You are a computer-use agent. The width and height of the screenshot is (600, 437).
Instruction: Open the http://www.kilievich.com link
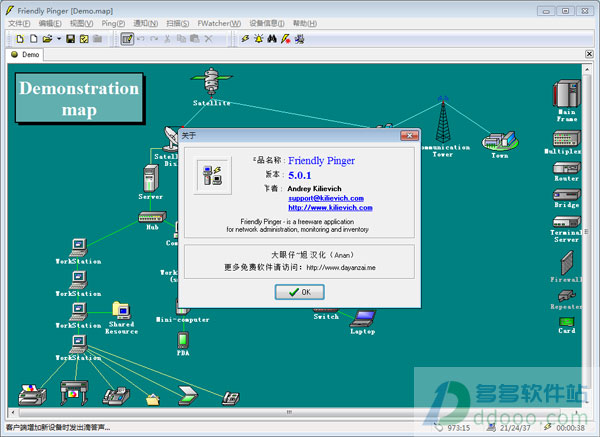330,208
